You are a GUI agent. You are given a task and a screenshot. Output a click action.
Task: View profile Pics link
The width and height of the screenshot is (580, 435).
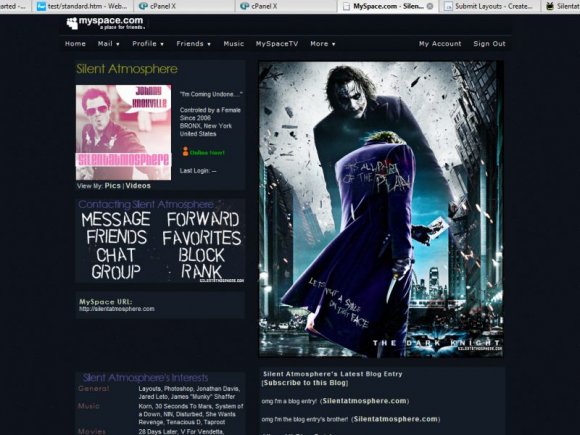(x=112, y=186)
